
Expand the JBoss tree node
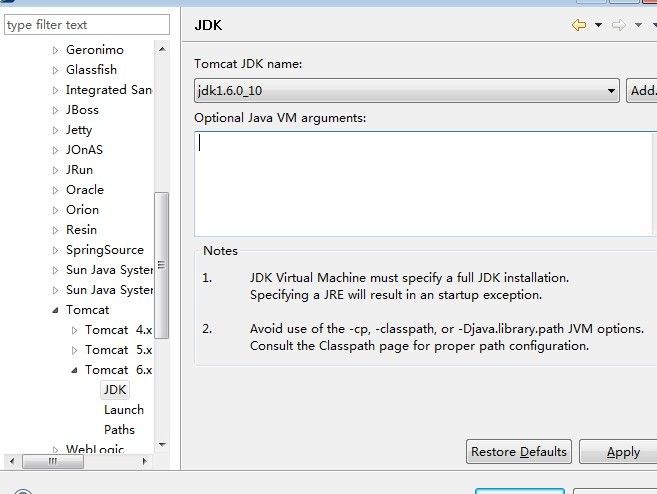[x=55, y=110]
